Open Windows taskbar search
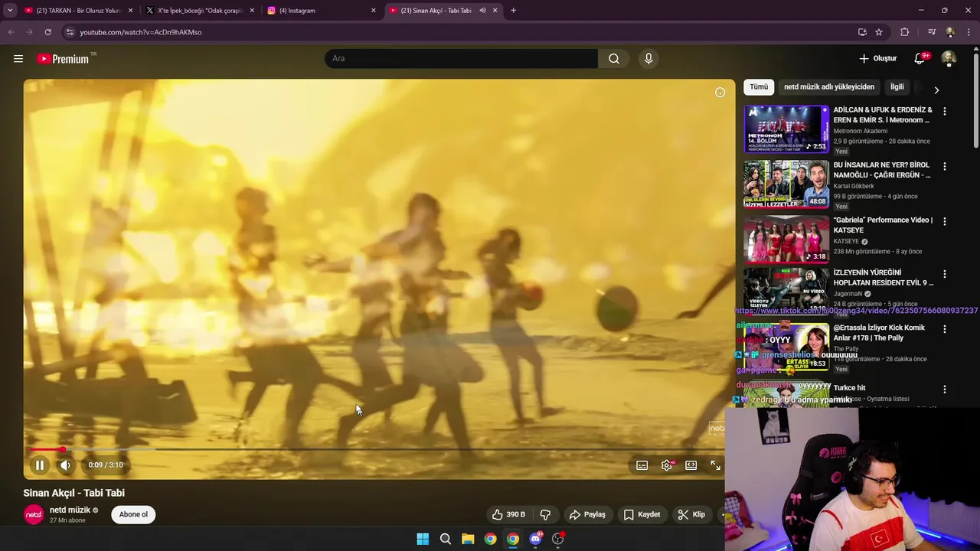This screenshot has height=551, width=980. [x=446, y=539]
